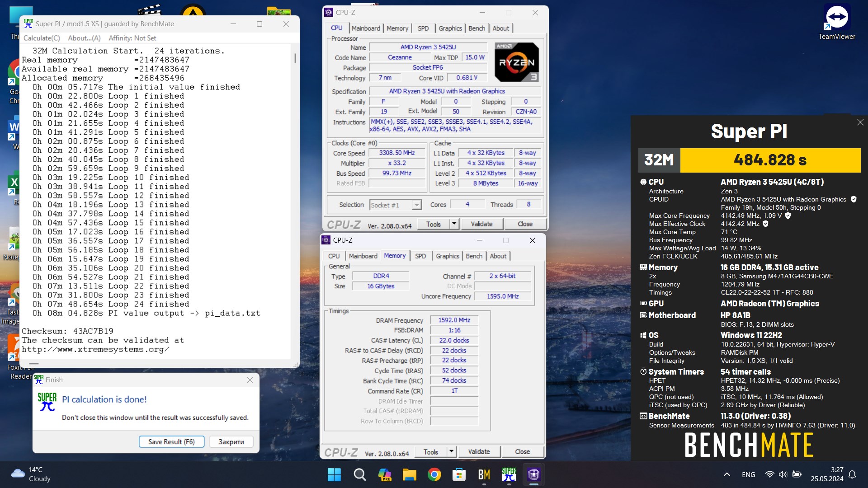This screenshot has height=488, width=868.
Task: Click bottom CPU-Z window title icon
Action: (x=326, y=240)
